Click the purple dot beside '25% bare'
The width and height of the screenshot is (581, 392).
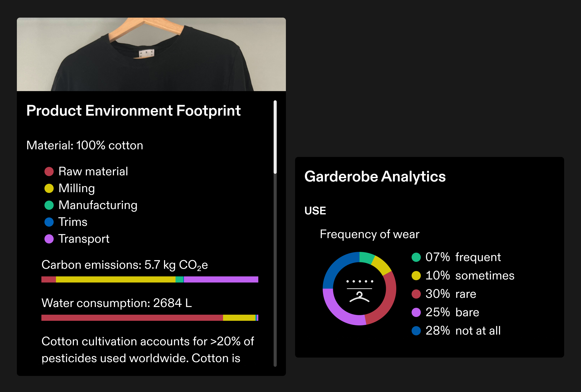tap(416, 312)
